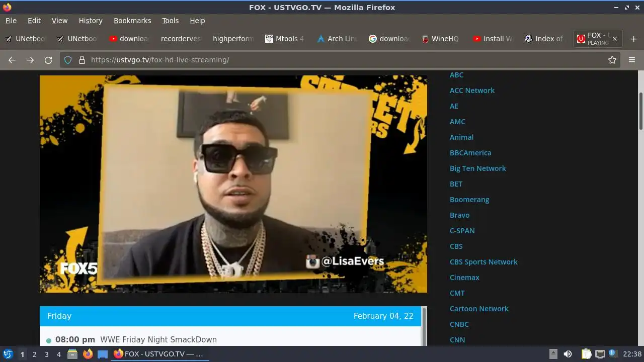
Task: Open the AMC channel link
Action: [457, 122]
